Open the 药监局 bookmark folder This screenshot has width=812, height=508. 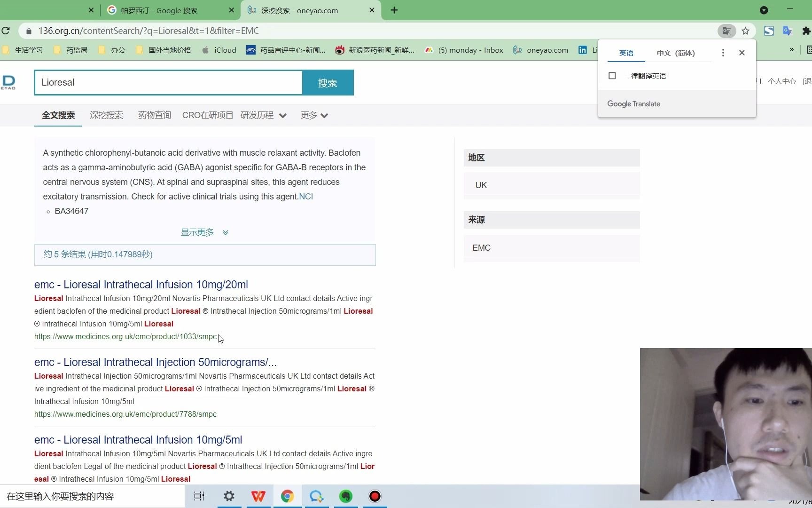tap(70, 50)
